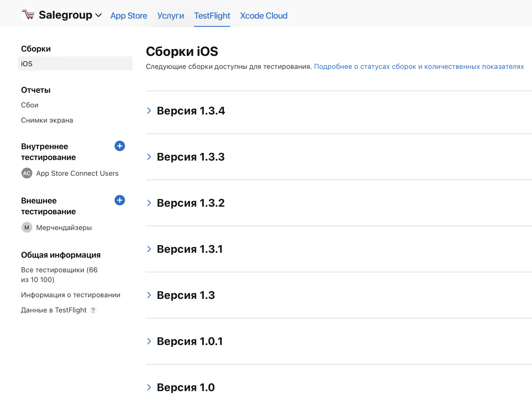The image size is (532, 409).
Task: Open the Сбои reports page
Action: (29, 105)
